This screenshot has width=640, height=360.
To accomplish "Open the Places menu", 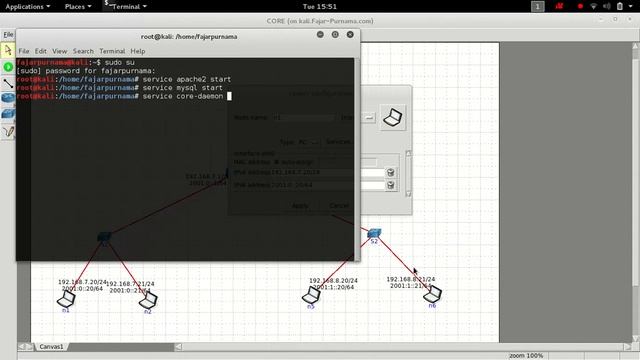I will tap(78, 7).
